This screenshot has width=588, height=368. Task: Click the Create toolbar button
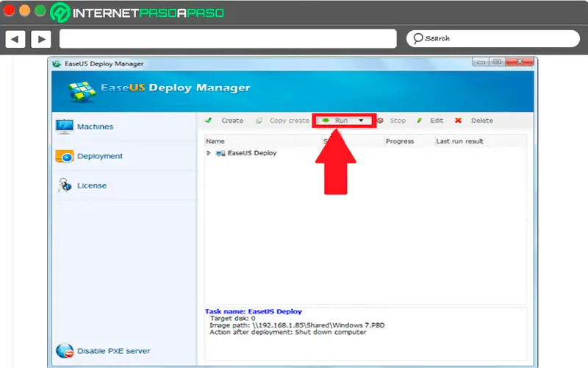pyautogui.click(x=232, y=121)
